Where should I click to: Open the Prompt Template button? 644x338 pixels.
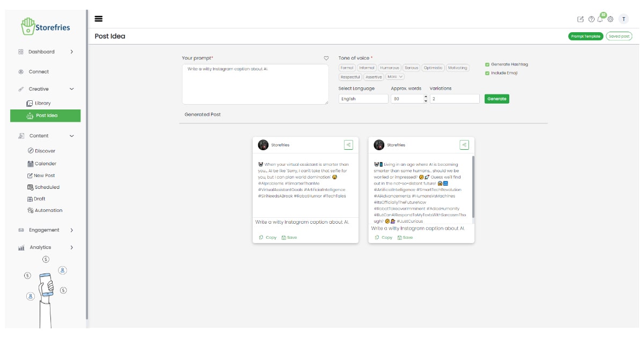click(586, 36)
